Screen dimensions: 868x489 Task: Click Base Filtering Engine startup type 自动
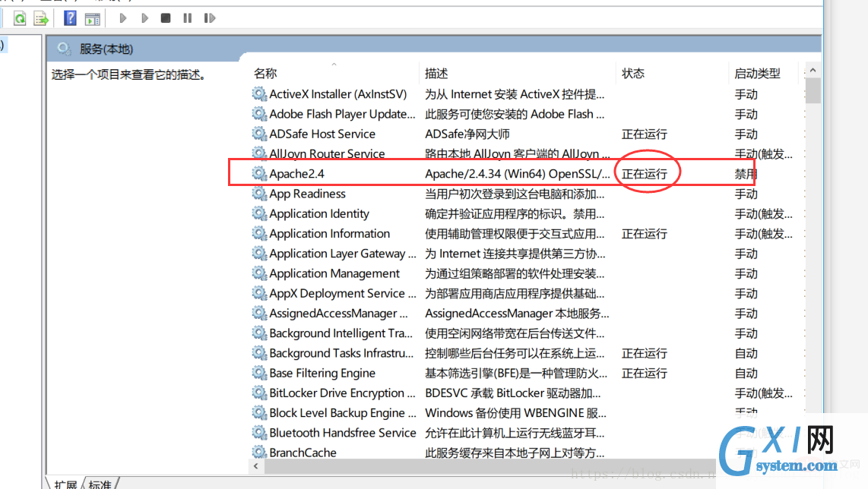(x=746, y=373)
